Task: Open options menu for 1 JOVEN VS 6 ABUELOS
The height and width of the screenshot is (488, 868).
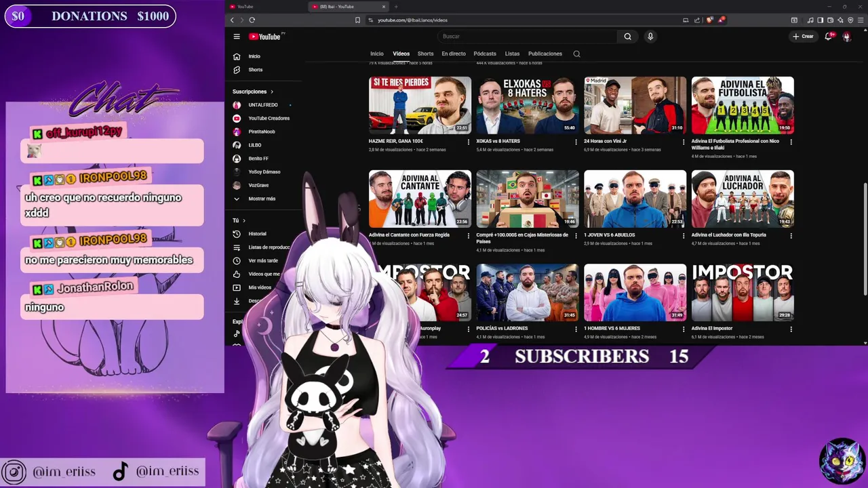Action: click(x=684, y=236)
